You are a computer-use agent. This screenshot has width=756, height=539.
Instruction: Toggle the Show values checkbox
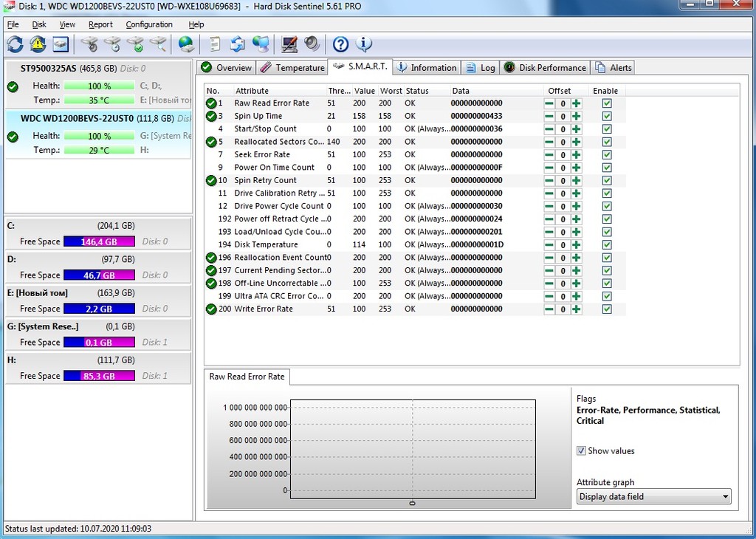582,451
